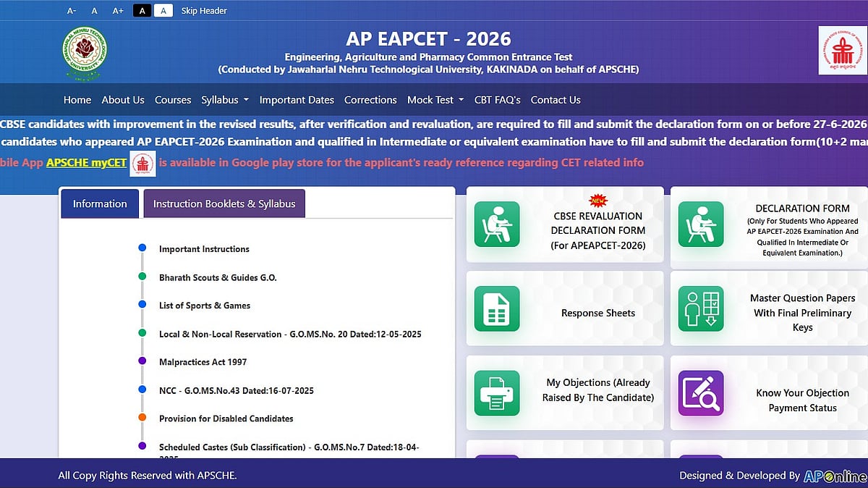Click the CBSE candidates scrolling notice text

point(434,124)
